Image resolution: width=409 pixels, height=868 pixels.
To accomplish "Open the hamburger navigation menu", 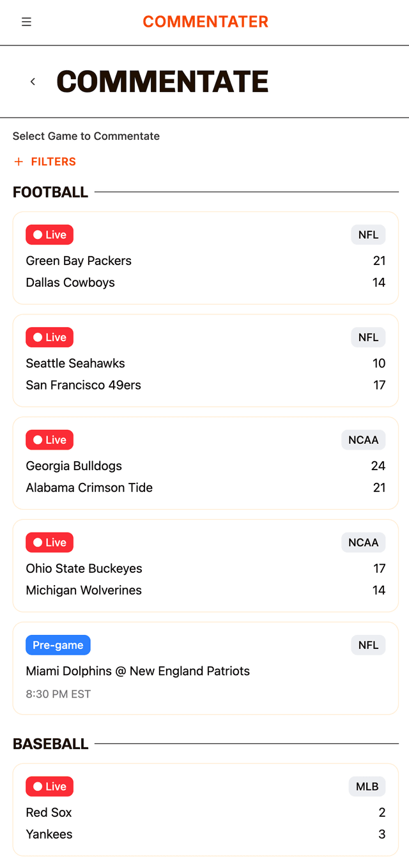I will (x=26, y=21).
